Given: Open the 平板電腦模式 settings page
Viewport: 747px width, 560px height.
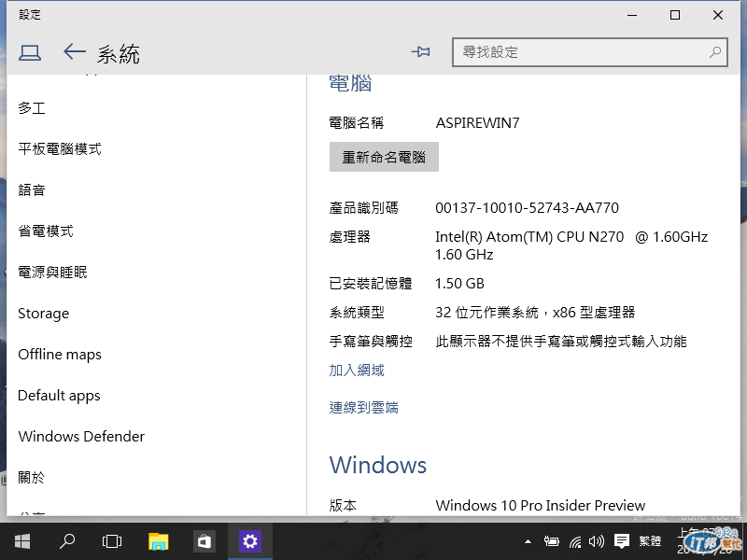Looking at the screenshot, I should [60, 149].
